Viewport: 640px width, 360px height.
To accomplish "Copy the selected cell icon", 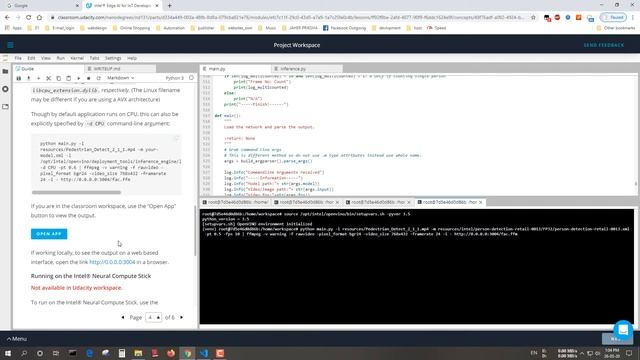I will pos(58,78).
